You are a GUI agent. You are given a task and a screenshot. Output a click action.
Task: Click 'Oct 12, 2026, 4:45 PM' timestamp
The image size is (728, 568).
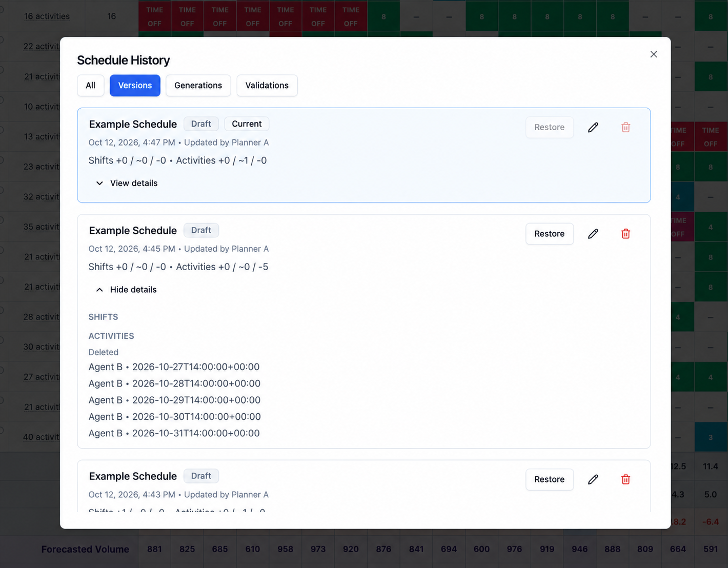(132, 249)
